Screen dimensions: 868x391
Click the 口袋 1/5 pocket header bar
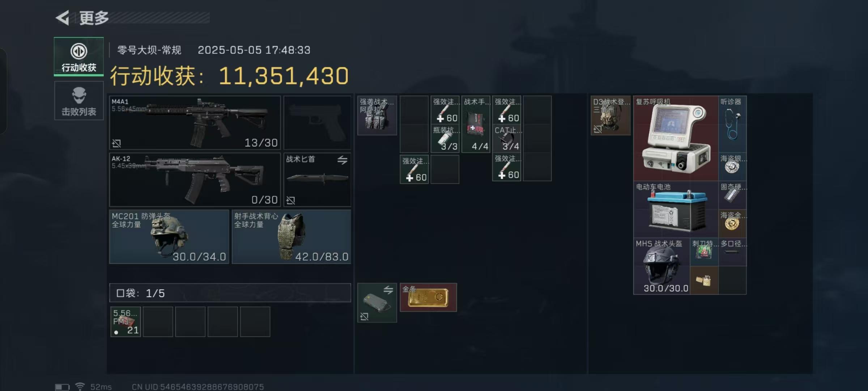230,293
